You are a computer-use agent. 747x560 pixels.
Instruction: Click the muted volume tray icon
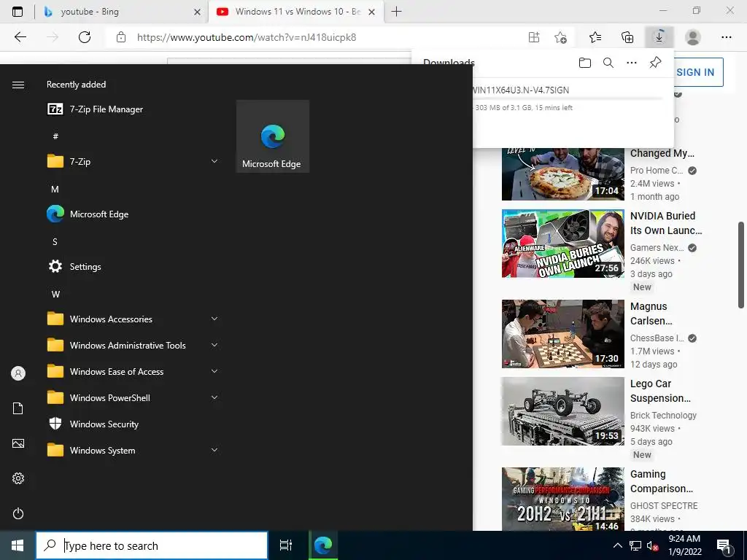pos(653,545)
